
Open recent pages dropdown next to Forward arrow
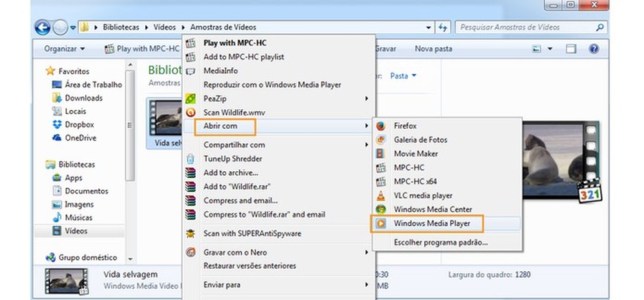click(x=73, y=28)
